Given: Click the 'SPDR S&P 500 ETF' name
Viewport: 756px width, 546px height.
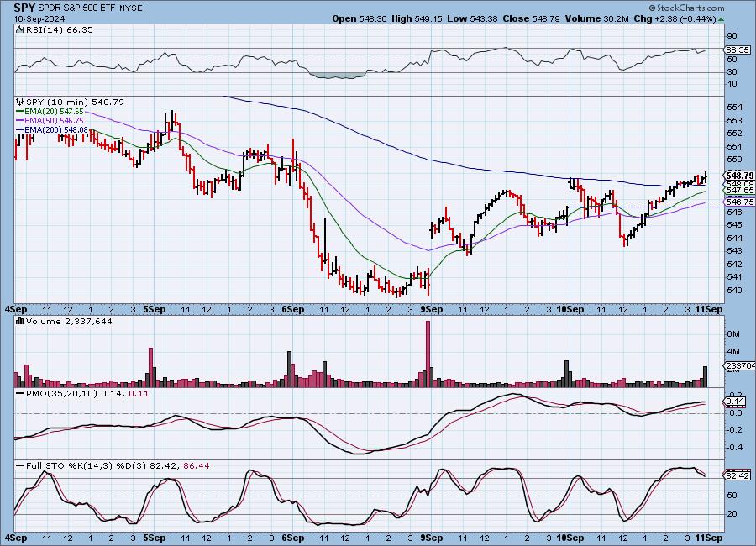Looking at the screenshot, I should [x=76, y=8].
